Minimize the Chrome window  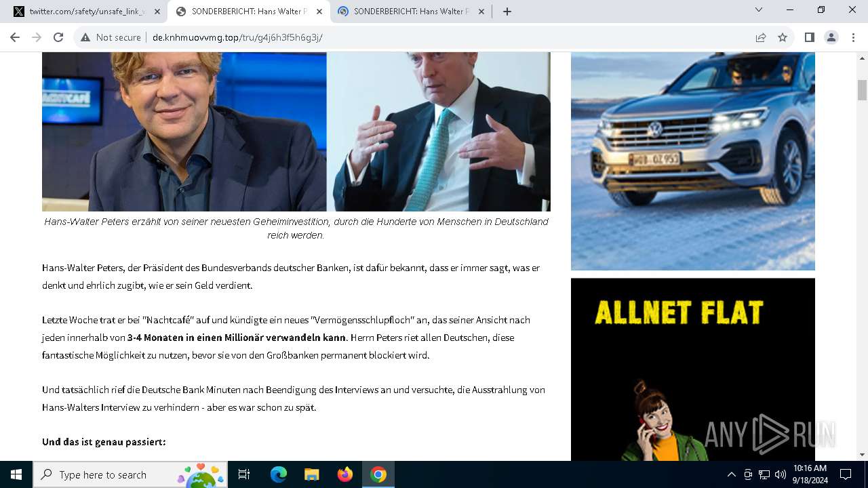tap(790, 9)
